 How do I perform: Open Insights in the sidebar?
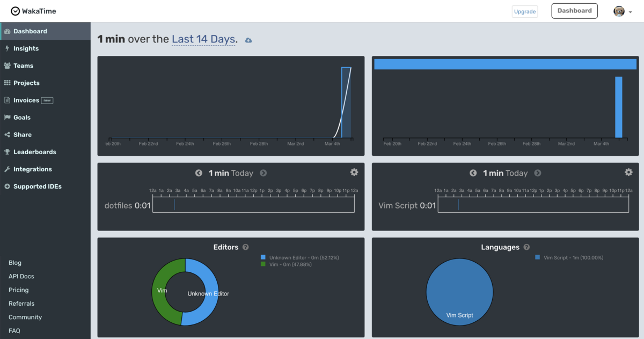pyautogui.click(x=46, y=48)
